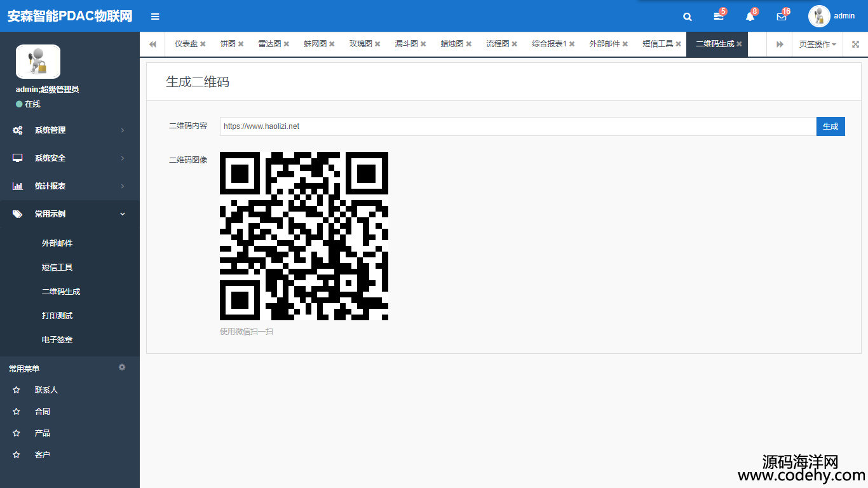The width and height of the screenshot is (868, 488).
Task: Open the 页签操作 dropdown
Action: pyautogui.click(x=817, y=44)
